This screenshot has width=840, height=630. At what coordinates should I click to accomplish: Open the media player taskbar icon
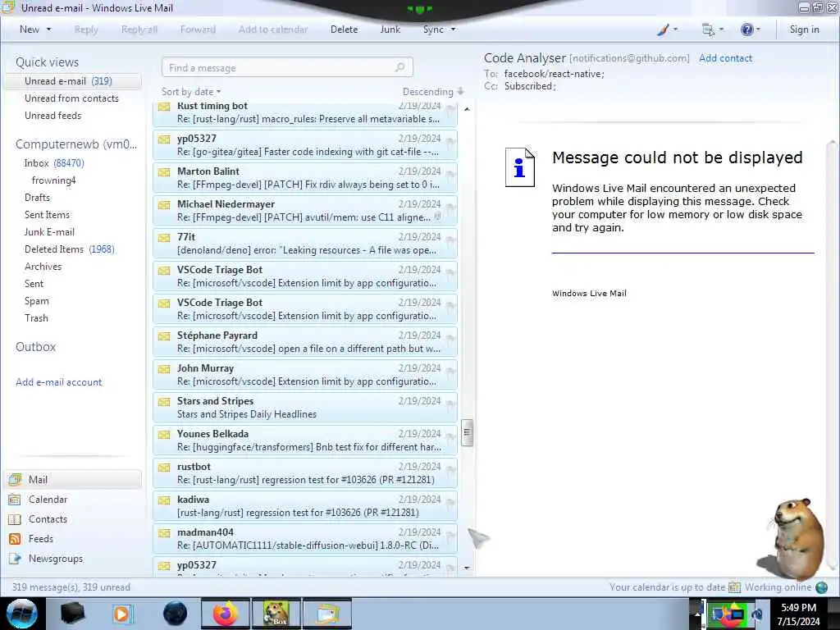(x=121, y=614)
